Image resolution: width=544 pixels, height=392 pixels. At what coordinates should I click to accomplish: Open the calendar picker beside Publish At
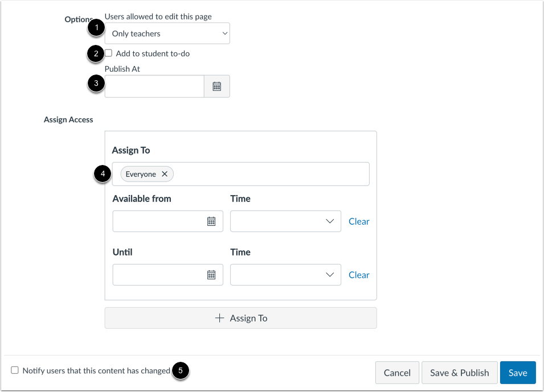pyautogui.click(x=216, y=86)
